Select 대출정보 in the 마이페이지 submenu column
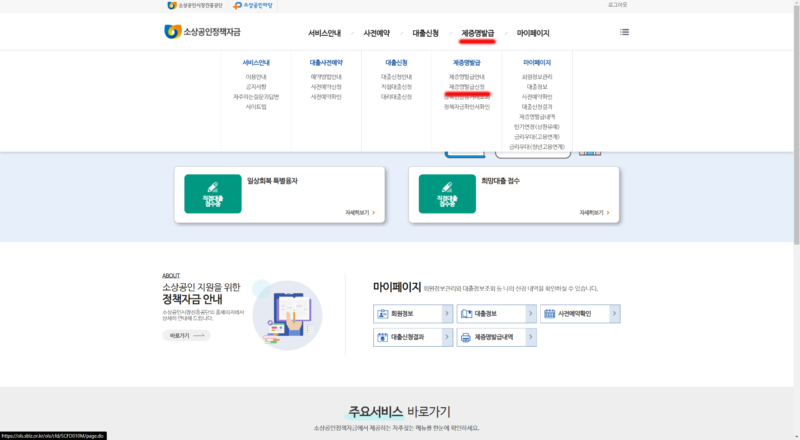The image size is (800, 440). tap(537, 87)
